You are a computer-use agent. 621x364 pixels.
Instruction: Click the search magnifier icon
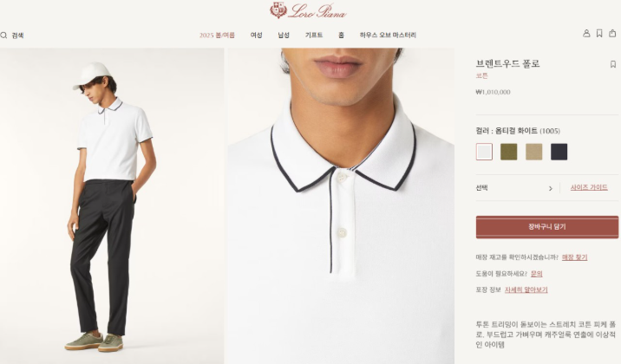(3, 36)
